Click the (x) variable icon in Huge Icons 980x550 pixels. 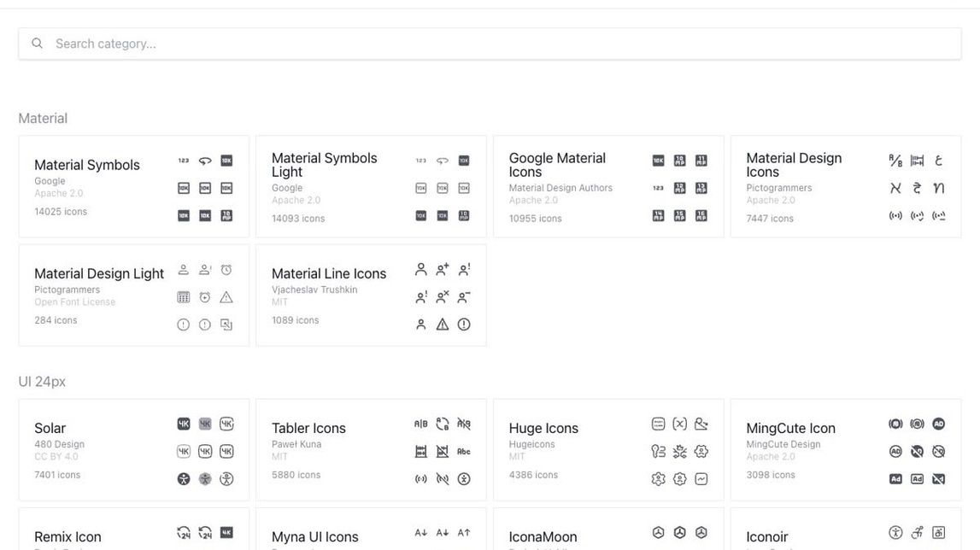click(x=680, y=424)
